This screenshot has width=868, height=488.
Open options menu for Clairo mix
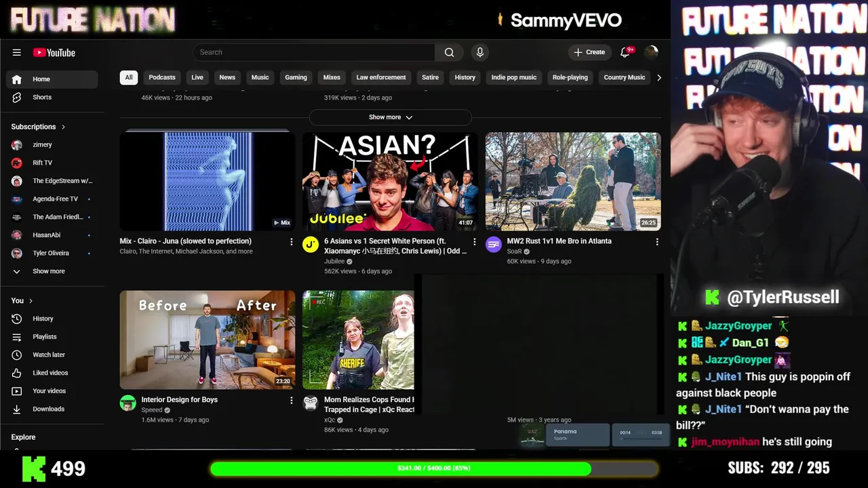[x=292, y=242]
